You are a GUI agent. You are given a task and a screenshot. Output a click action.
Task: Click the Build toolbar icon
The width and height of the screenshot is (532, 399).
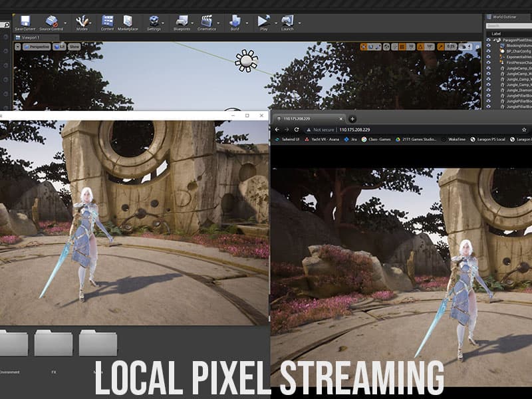pos(235,21)
